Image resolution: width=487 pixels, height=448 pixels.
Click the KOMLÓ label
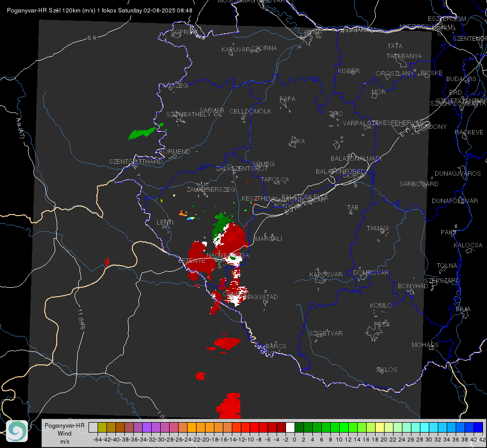tap(381, 306)
